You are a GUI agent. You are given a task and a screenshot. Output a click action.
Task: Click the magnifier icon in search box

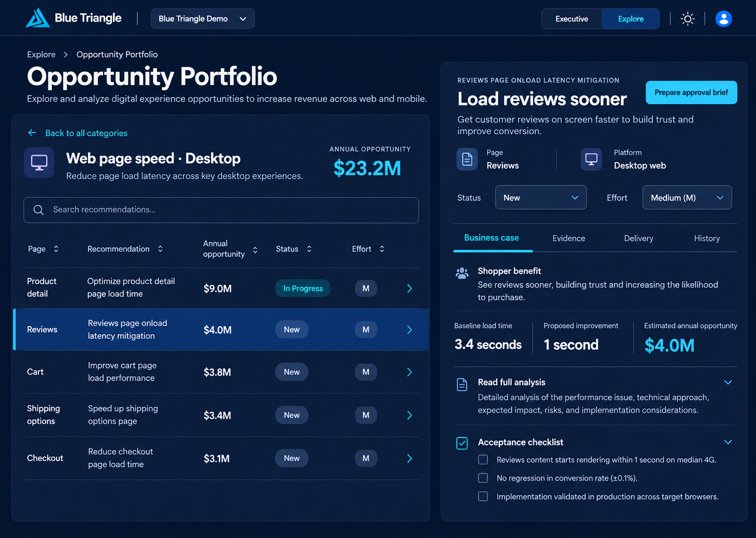(x=39, y=210)
